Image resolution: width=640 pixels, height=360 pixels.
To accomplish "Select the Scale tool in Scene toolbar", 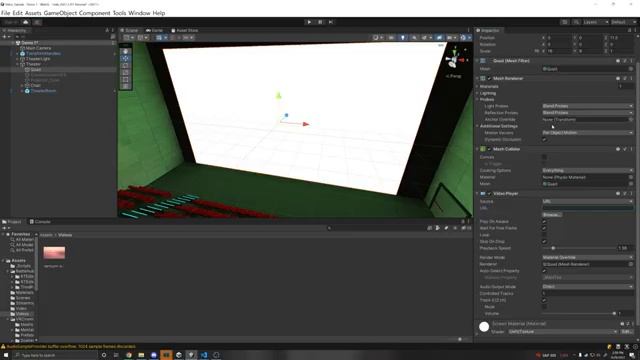I will (125, 72).
